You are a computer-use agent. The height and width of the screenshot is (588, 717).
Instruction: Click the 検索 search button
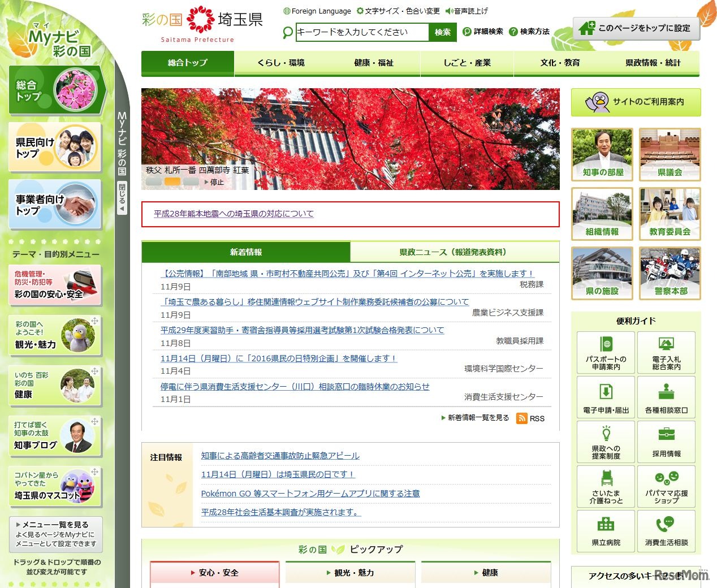point(443,32)
